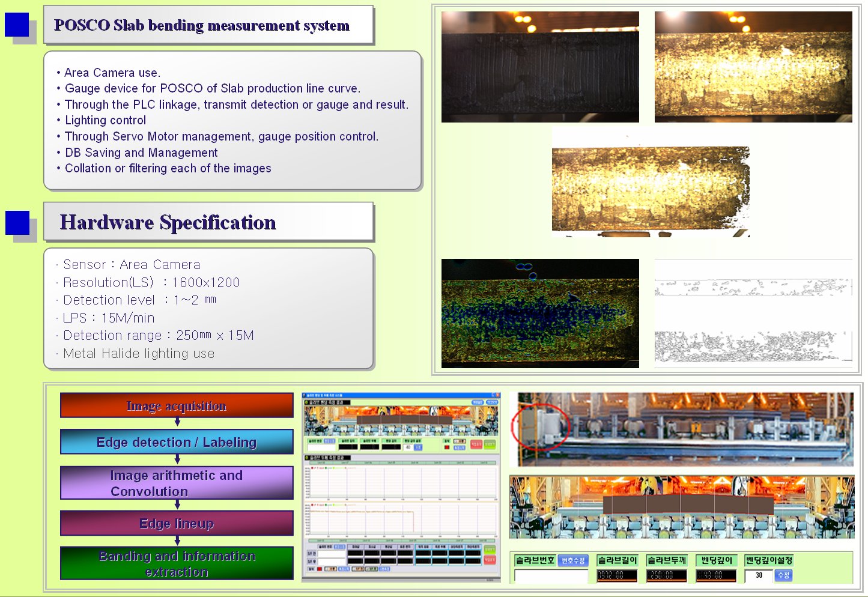Screen dimensions: 868x597
Task: Click the 벤딩깊이설정 label
Action: tap(769, 560)
